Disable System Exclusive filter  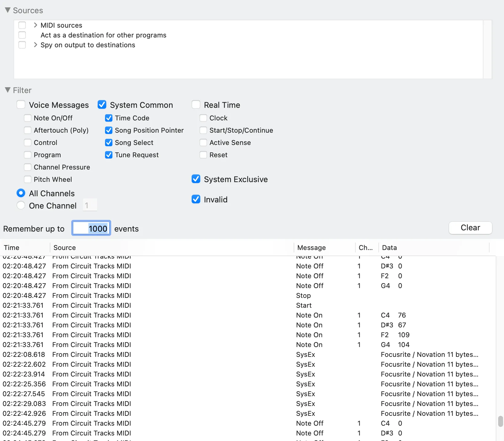click(x=196, y=179)
